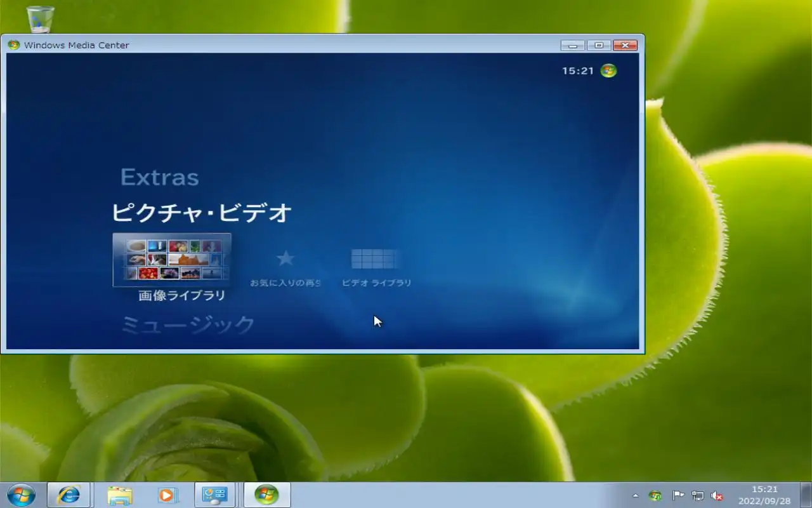This screenshot has width=812, height=508.
Task: Click the お気に入りの再生 label text
Action: [x=285, y=283]
